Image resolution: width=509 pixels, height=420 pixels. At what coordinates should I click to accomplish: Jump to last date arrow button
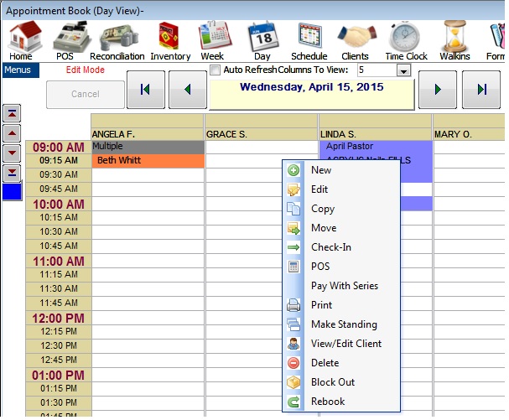481,90
